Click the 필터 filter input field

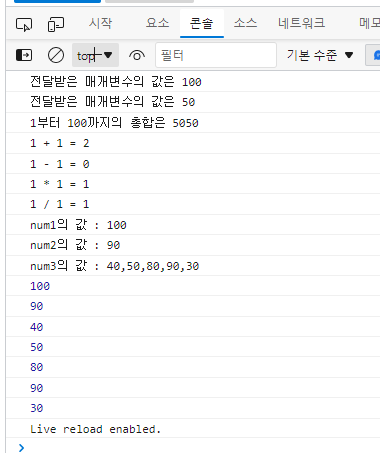tap(216, 55)
